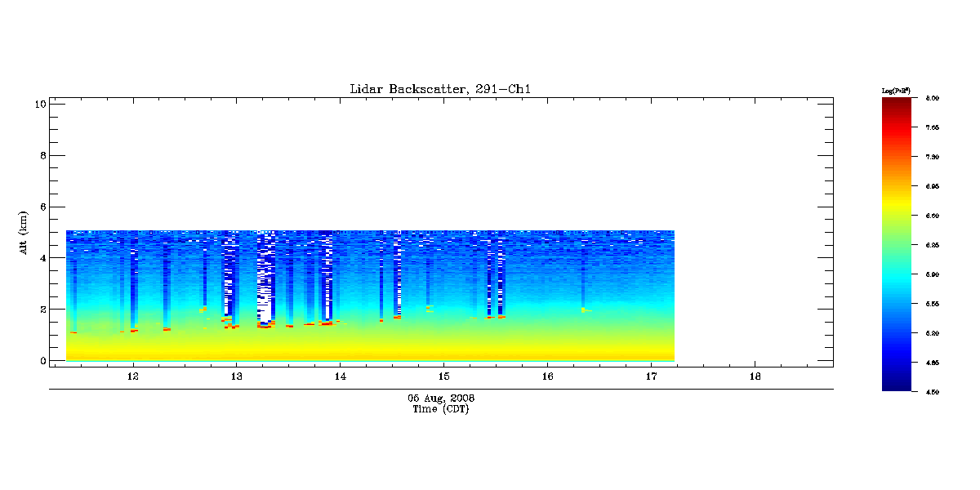This screenshot has width=980, height=490.
Task: Click the color bar value 8.00
Action: click(932, 98)
